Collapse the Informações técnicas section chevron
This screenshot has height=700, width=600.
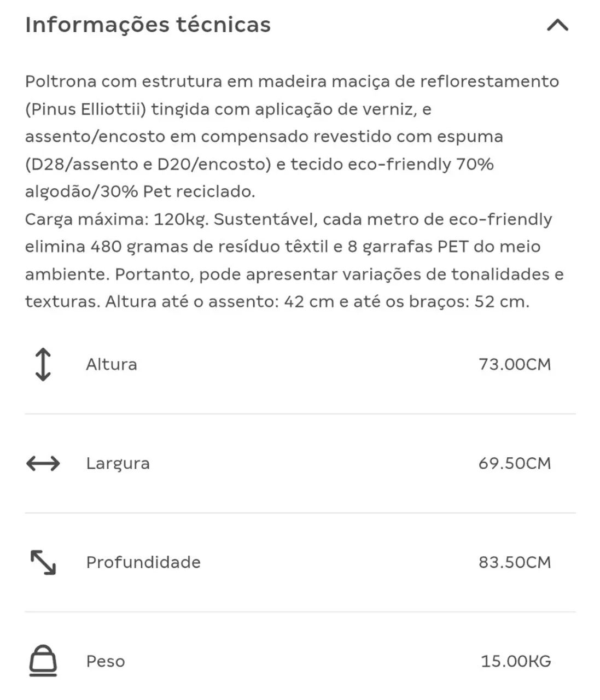click(x=557, y=25)
